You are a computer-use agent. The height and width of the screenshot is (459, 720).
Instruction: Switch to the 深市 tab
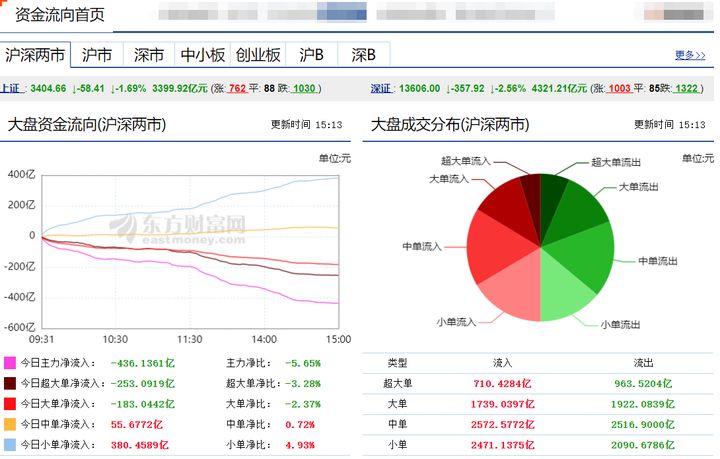click(149, 55)
